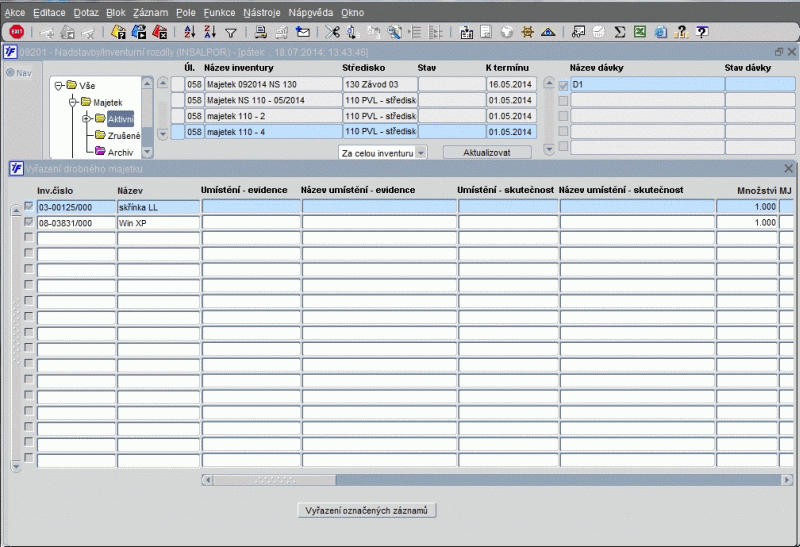Image resolution: width=800 pixels, height=547 pixels.
Task: Click the window help question icon
Action: [702, 32]
